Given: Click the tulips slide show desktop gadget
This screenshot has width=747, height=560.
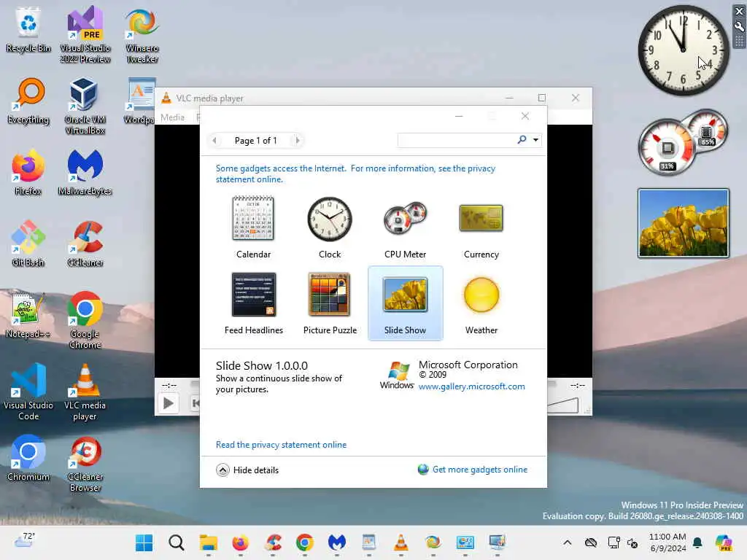Looking at the screenshot, I should pos(683,223).
